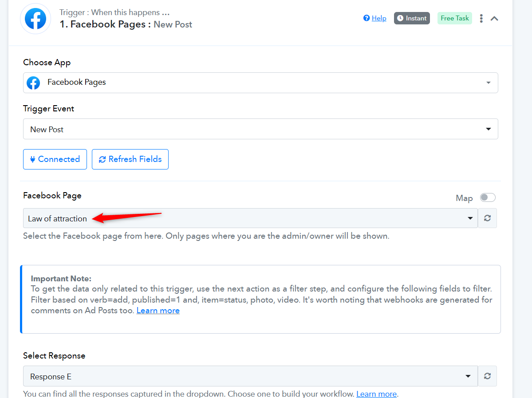Toggle the Map switch for Facebook Page

pyautogui.click(x=488, y=197)
